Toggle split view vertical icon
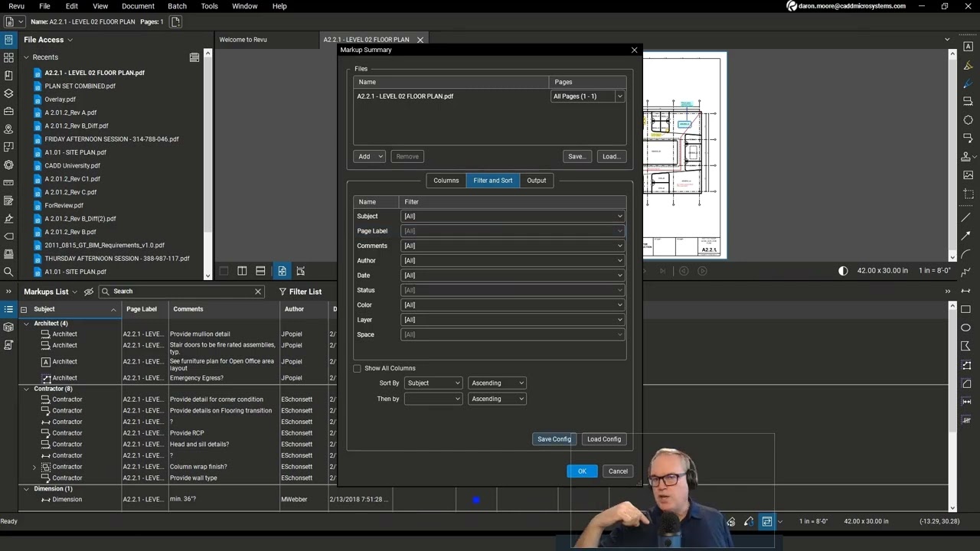 tap(242, 271)
